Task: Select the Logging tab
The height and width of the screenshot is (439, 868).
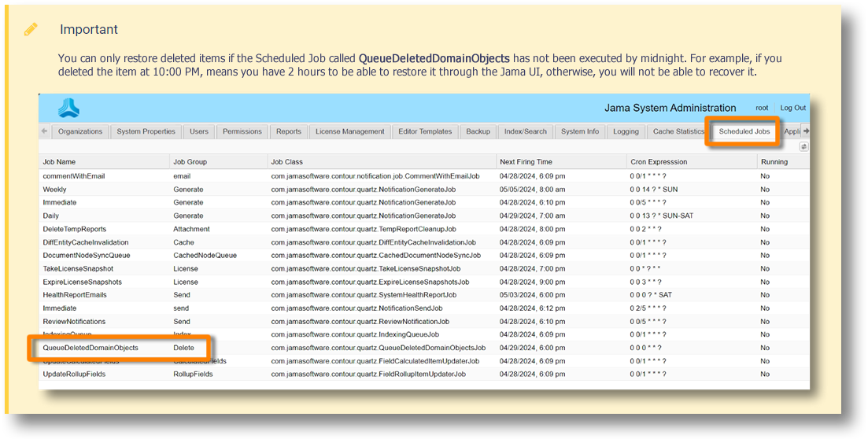Action: point(626,131)
